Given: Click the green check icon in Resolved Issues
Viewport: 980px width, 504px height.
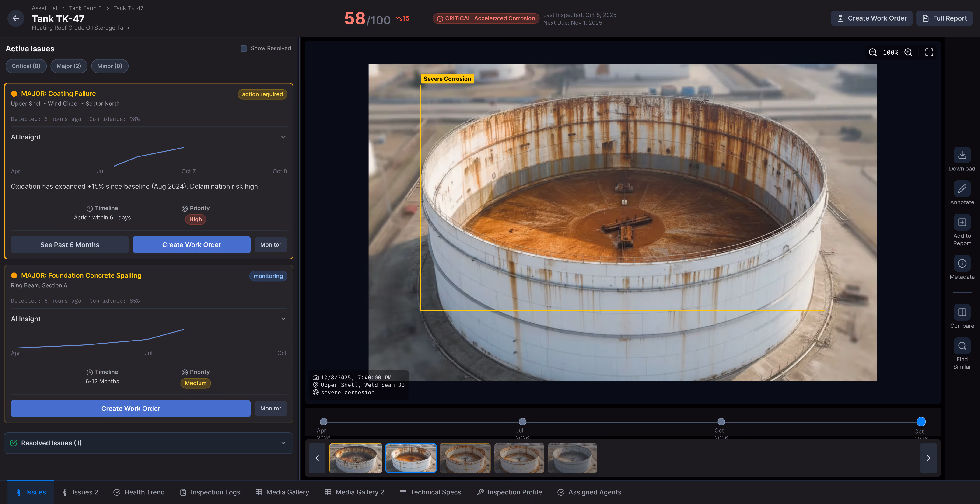Looking at the screenshot, I should point(14,443).
